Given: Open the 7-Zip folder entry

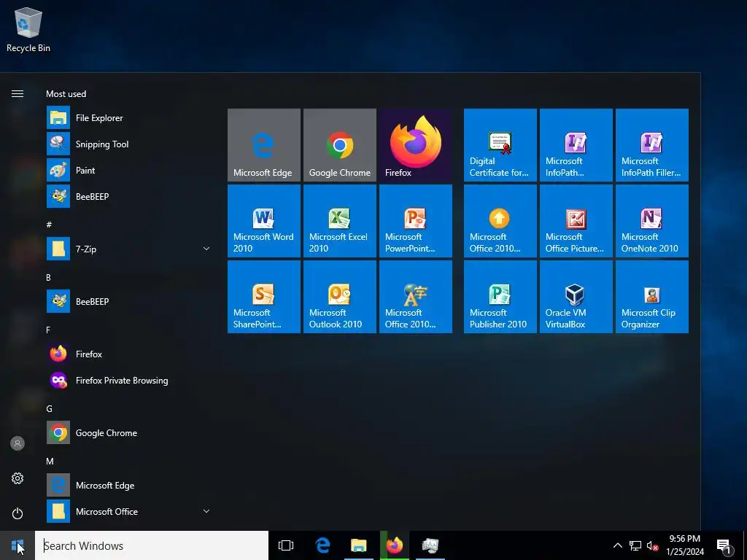Looking at the screenshot, I should pyautogui.click(x=128, y=249).
